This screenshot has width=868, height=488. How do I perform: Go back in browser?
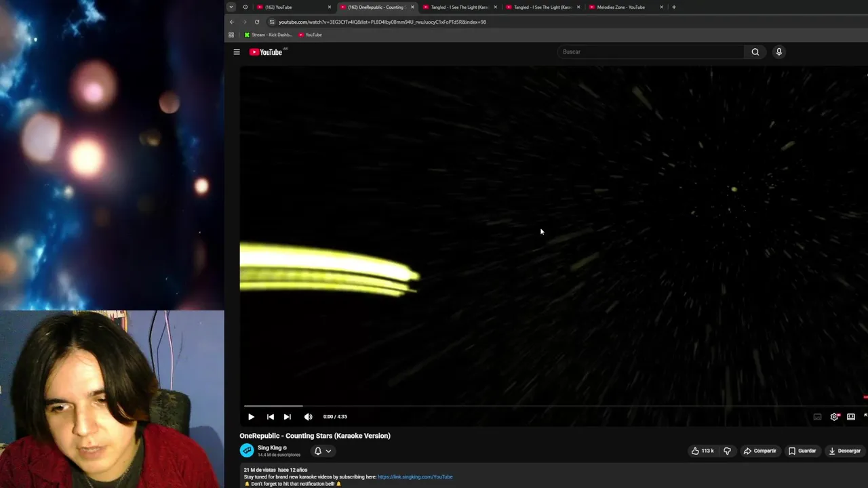pos(232,22)
